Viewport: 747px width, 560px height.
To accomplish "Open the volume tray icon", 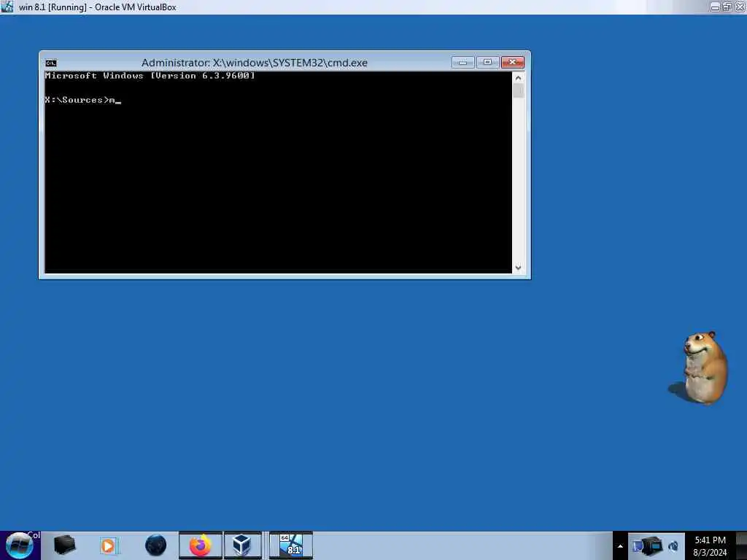I will [673, 546].
